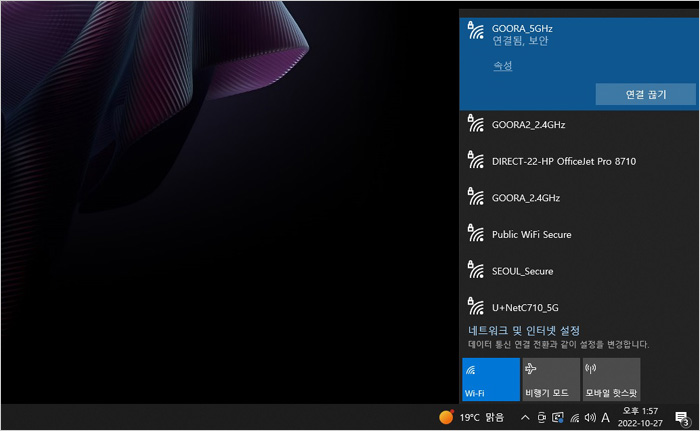Open the volume speaker icon in tray

point(590,417)
